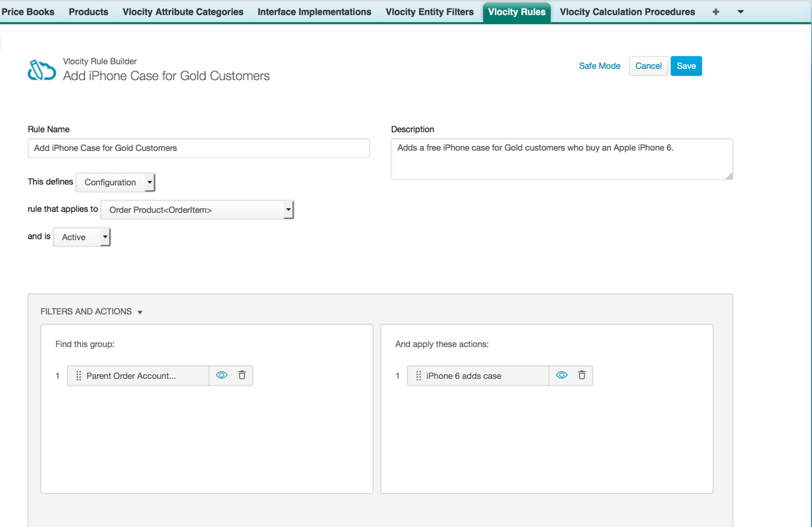
Task: Select the Vlocity Rules tab
Action: (x=517, y=12)
